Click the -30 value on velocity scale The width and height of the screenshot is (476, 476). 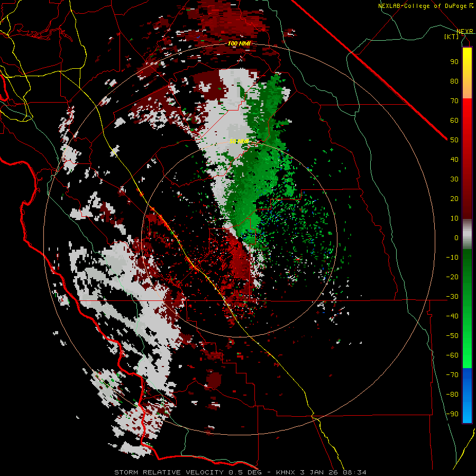[452, 297]
